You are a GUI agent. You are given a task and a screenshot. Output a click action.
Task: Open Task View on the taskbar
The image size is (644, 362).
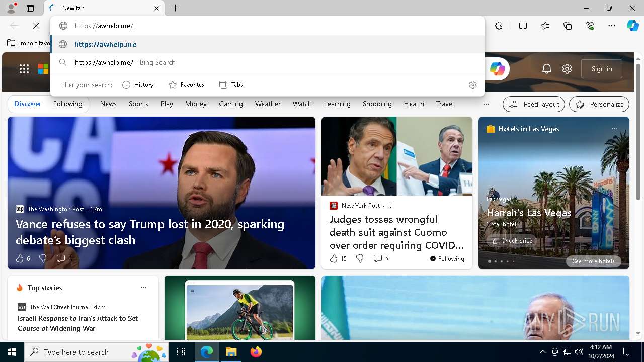[x=181, y=352]
